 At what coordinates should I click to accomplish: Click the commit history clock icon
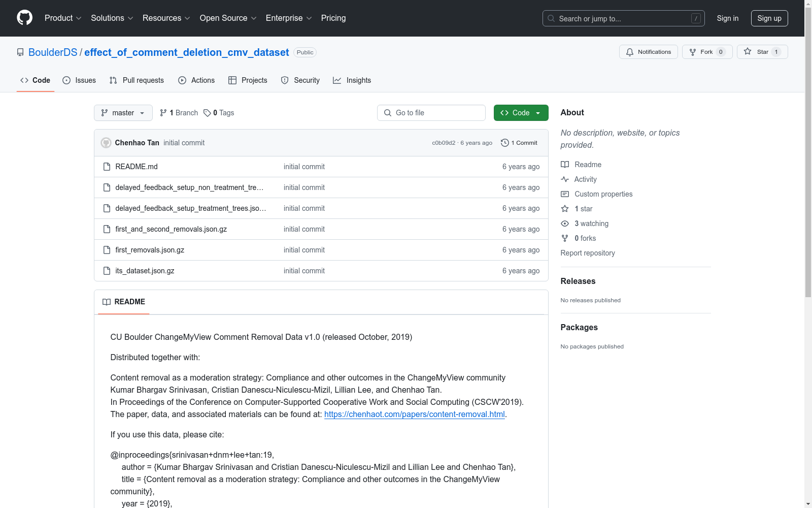coord(504,143)
